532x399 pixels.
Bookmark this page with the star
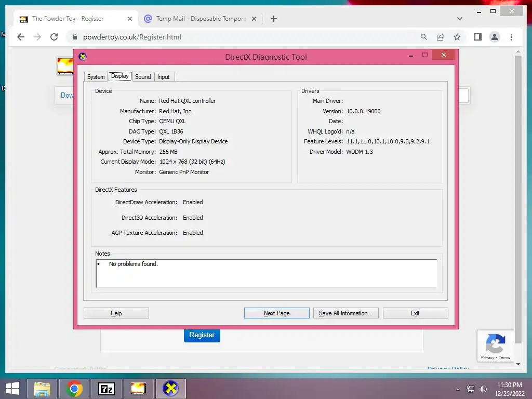457,37
